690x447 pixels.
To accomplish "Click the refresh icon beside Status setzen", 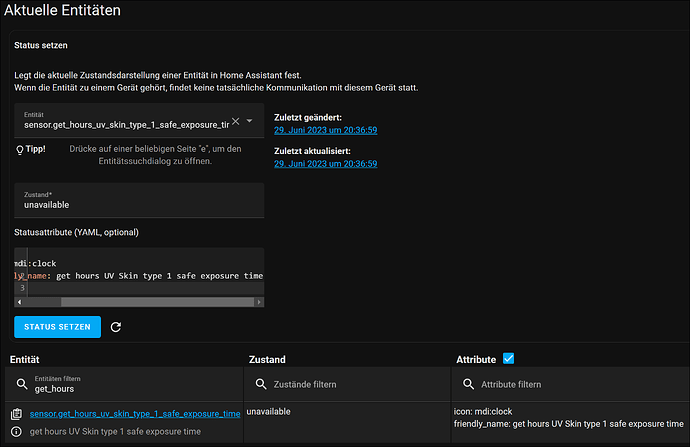I will (116, 327).
